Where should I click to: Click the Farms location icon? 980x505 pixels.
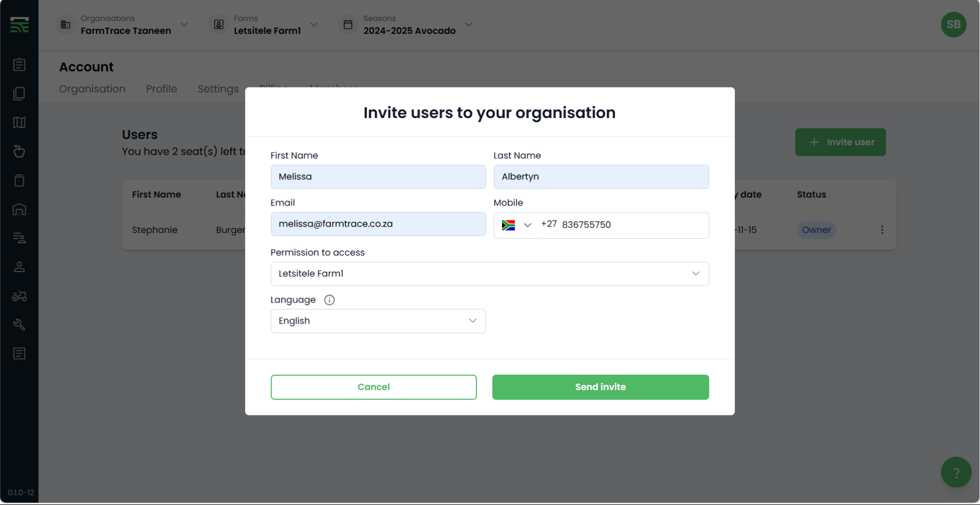pos(219,25)
